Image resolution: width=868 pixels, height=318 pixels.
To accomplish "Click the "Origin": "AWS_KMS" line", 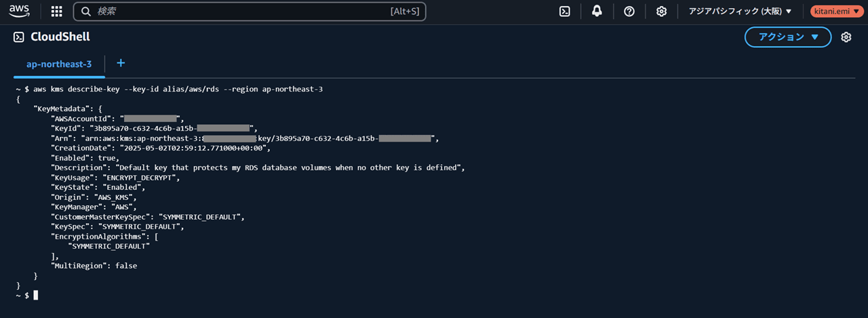I will (94, 197).
